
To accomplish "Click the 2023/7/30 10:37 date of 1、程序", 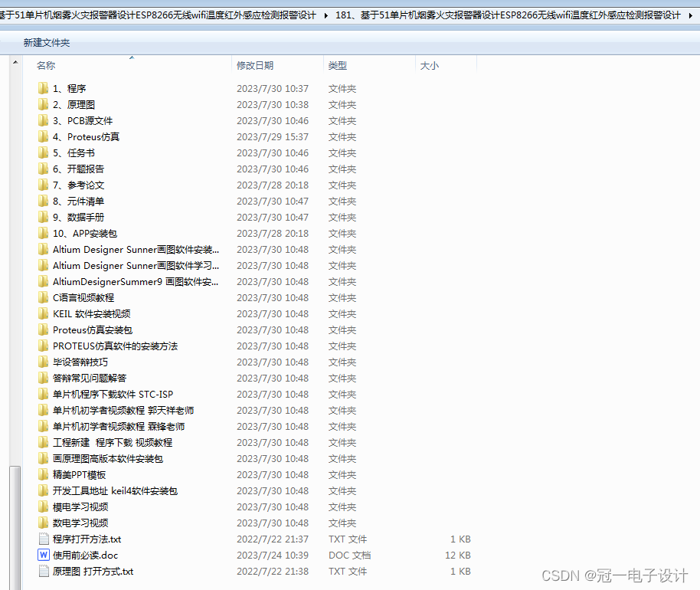I will point(273,89).
